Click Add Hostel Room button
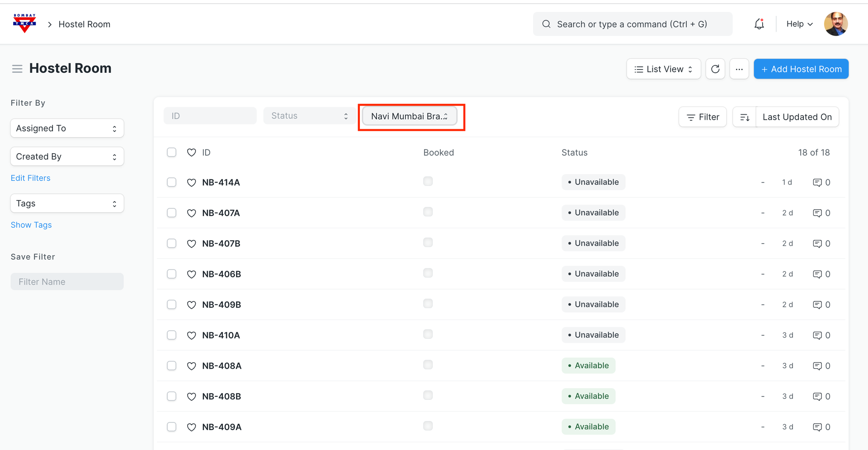The width and height of the screenshot is (868, 450). pyautogui.click(x=801, y=69)
